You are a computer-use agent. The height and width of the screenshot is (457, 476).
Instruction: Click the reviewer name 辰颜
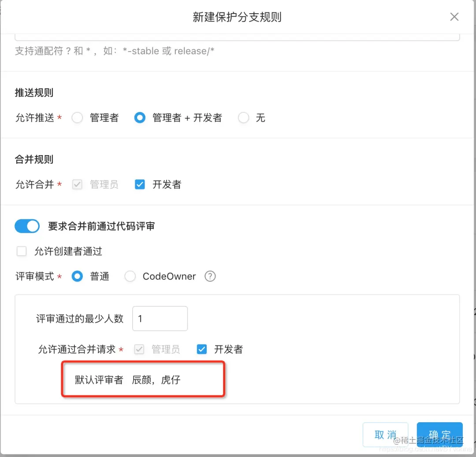coord(142,379)
